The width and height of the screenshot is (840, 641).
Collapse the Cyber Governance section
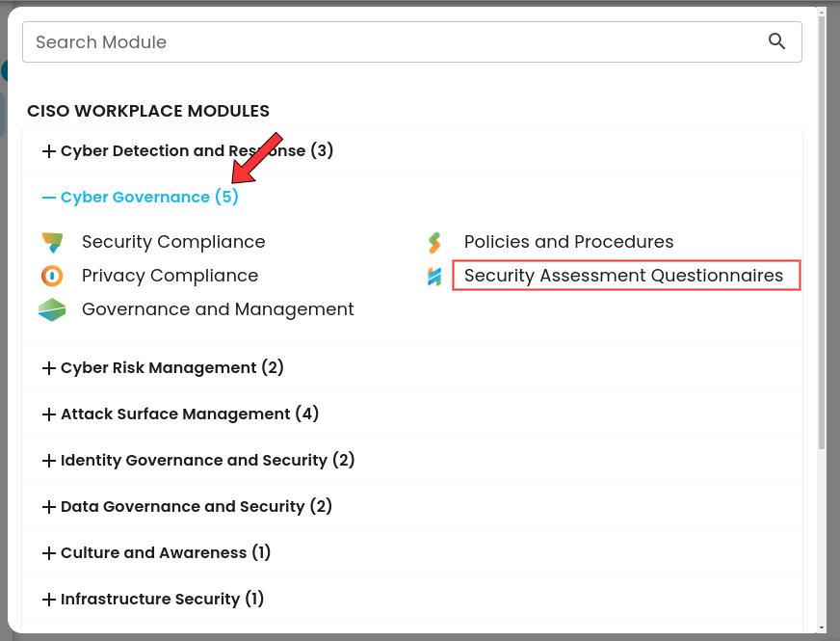(140, 197)
